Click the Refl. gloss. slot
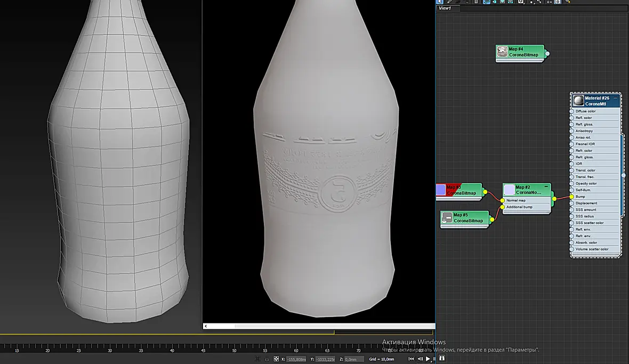 [x=595, y=124]
